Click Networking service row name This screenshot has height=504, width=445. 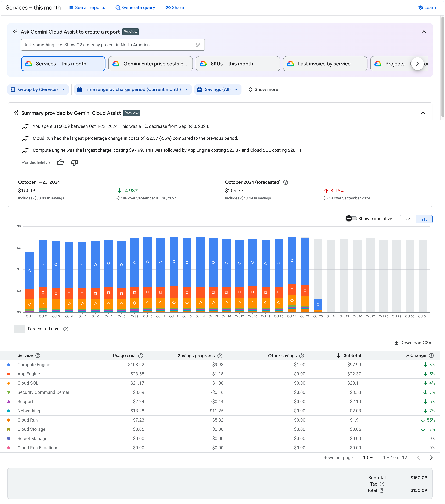tap(29, 411)
